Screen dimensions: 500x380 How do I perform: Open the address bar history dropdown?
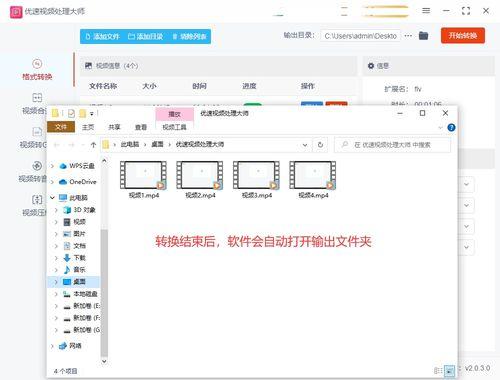[305, 145]
